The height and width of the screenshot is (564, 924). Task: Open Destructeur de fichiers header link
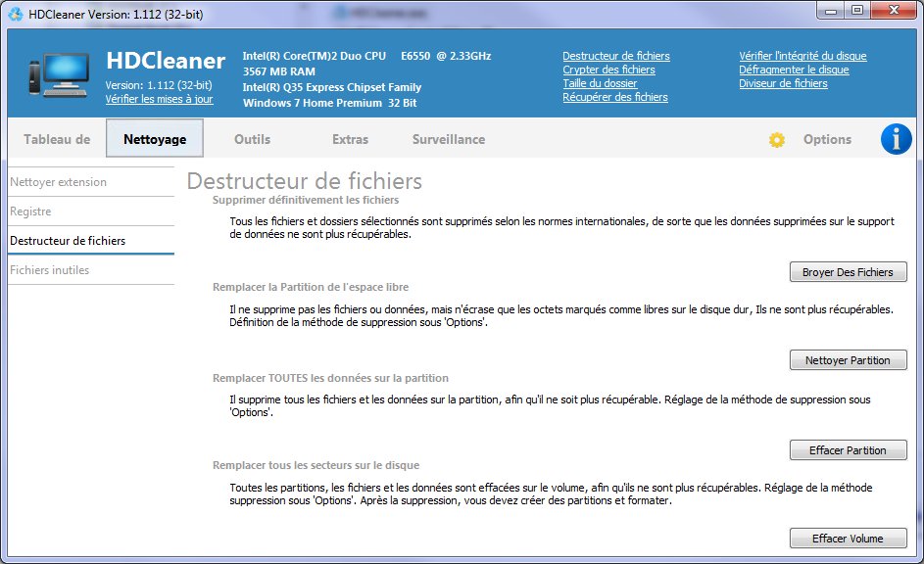(615, 56)
